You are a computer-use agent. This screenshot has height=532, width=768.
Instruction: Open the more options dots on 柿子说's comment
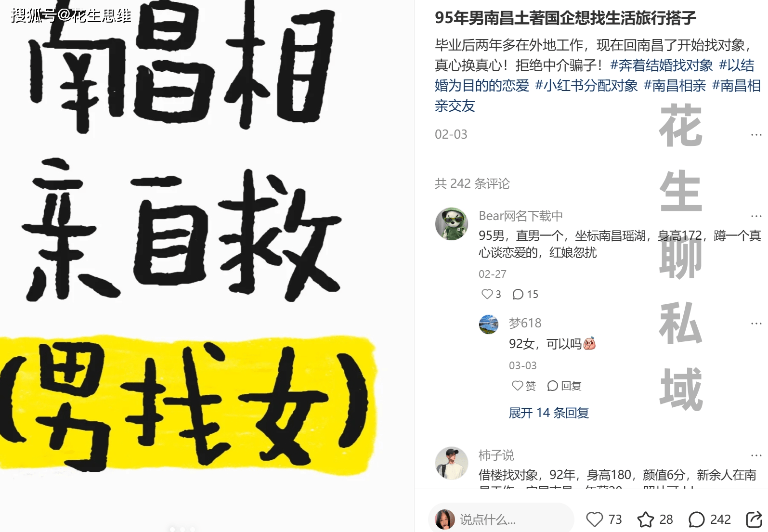click(x=756, y=455)
